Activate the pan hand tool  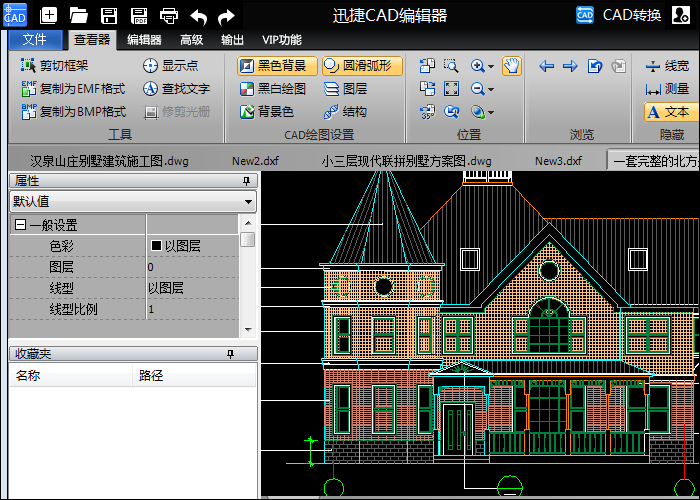[x=512, y=66]
